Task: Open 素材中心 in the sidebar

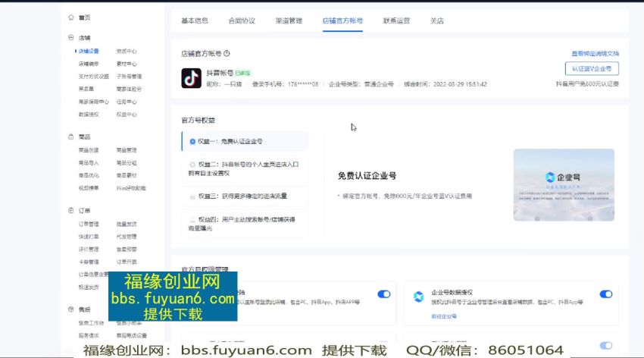Action: (x=127, y=64)
